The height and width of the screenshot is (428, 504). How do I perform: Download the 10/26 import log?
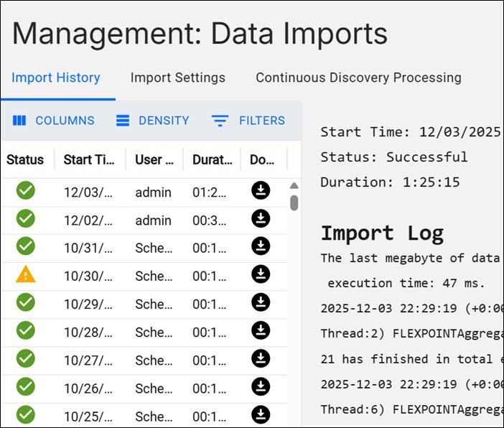261,386
